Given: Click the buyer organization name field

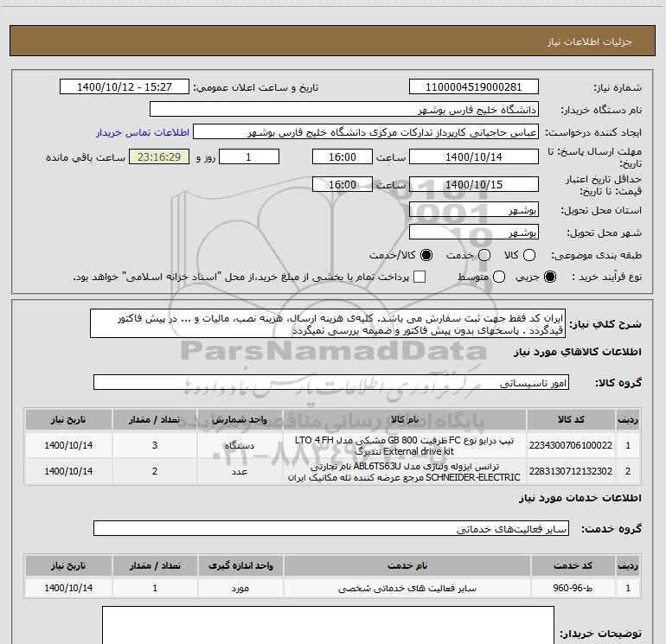Looking at the screenshot, I should pyautogui.click(x=344, y=109).
